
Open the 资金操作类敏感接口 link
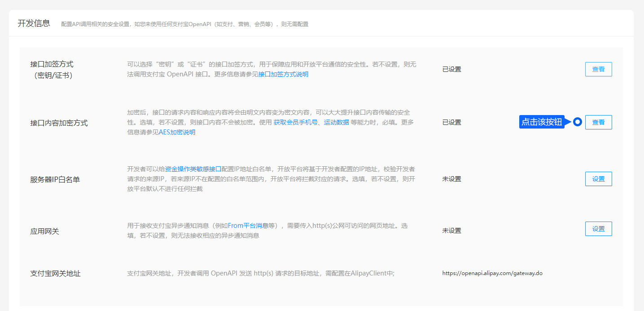point(193,169)
